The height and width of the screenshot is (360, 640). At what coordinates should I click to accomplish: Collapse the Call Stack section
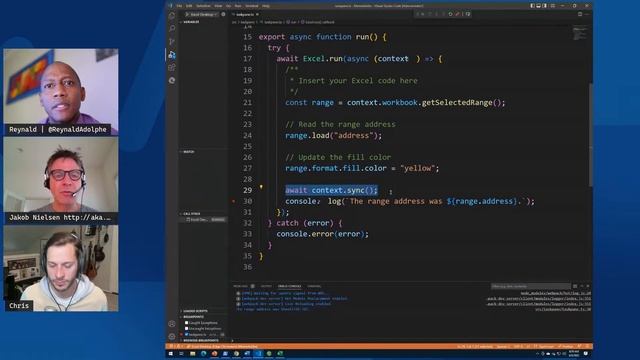click(203, 214)
